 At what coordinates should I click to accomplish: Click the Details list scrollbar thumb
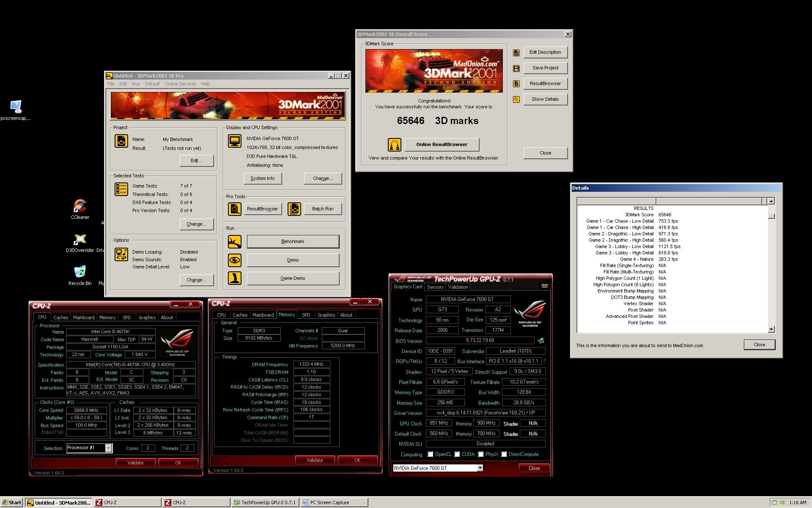[x=771, y=216]
